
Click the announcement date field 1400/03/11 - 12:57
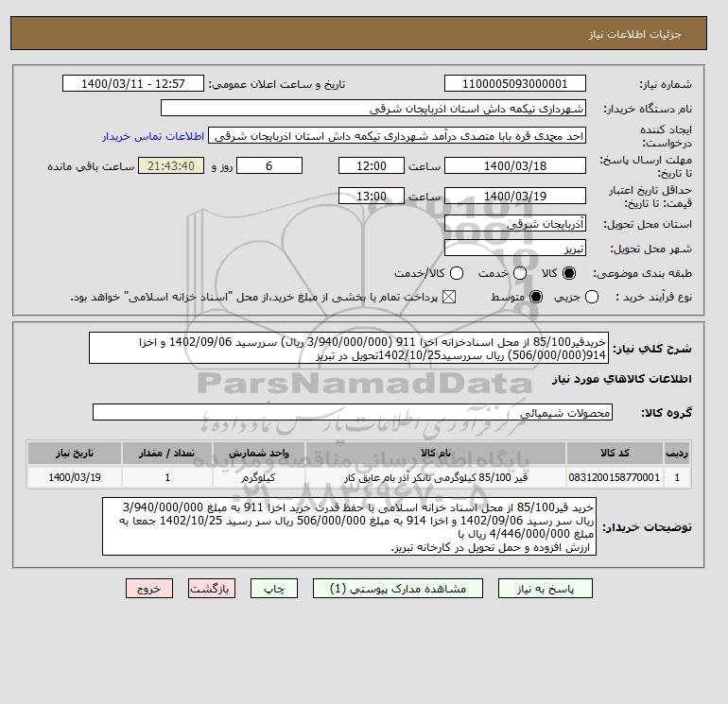tap(133, 83)
